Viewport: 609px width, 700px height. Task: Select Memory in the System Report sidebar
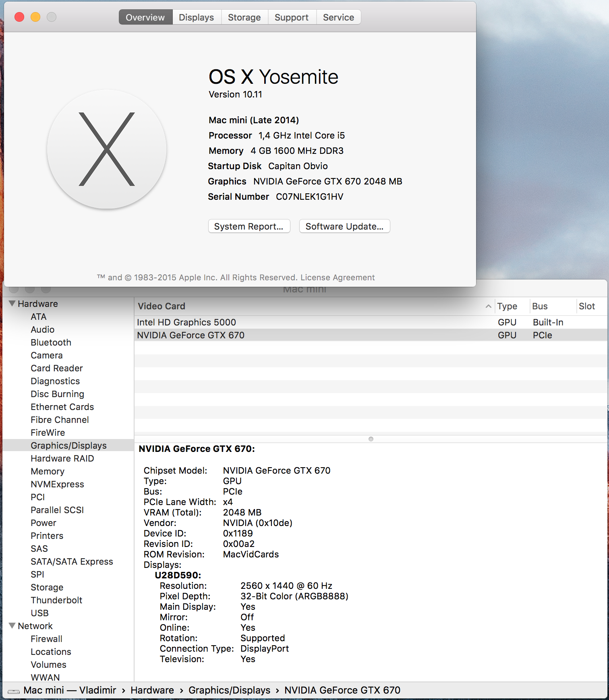coord(48,471)
